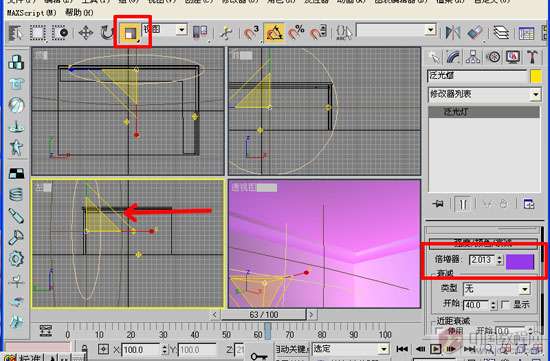Open the key filter dropdown 选定
This screenshot has width=550, height=361.
[x=351, y=349]
